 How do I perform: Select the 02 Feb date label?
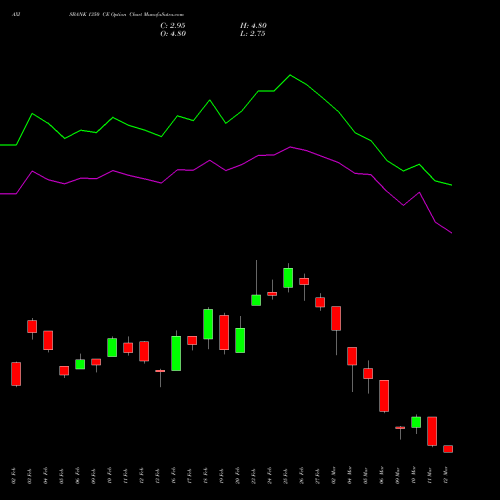14,476
